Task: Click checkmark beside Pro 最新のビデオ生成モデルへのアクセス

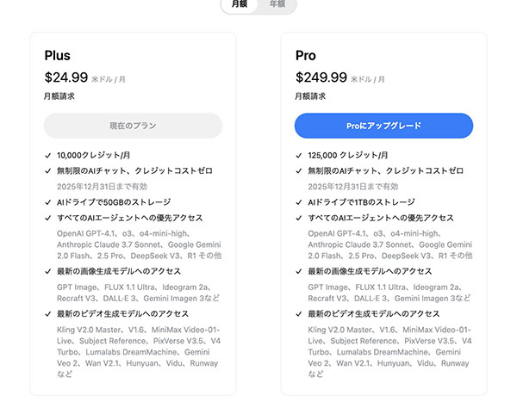Action: point(299,314)
